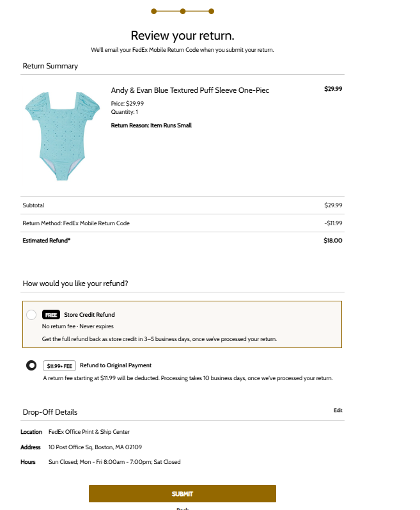Image resolution: width=420 pixels, height=510 pixels.
Task: Click the second progress step dot
Action: [183, 12]
